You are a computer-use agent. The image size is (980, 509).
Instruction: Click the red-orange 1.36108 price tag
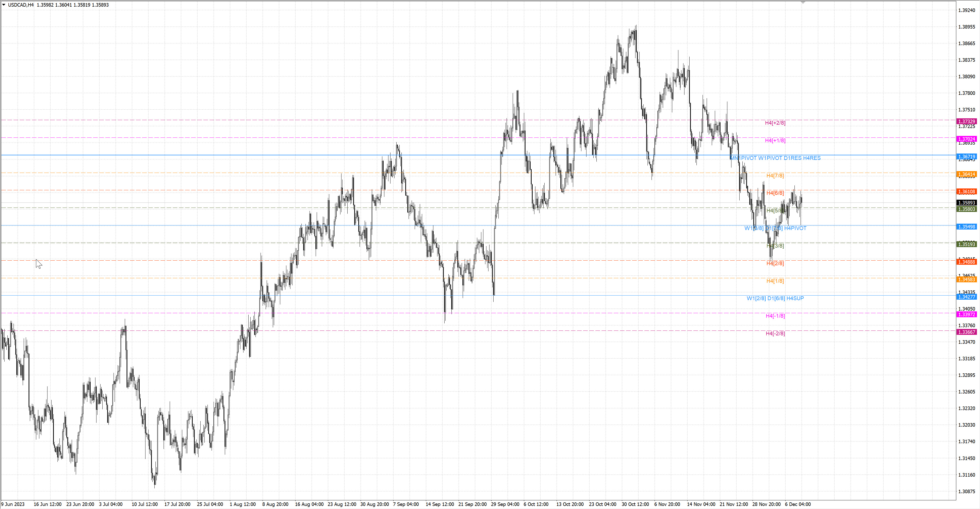[966, 192]
